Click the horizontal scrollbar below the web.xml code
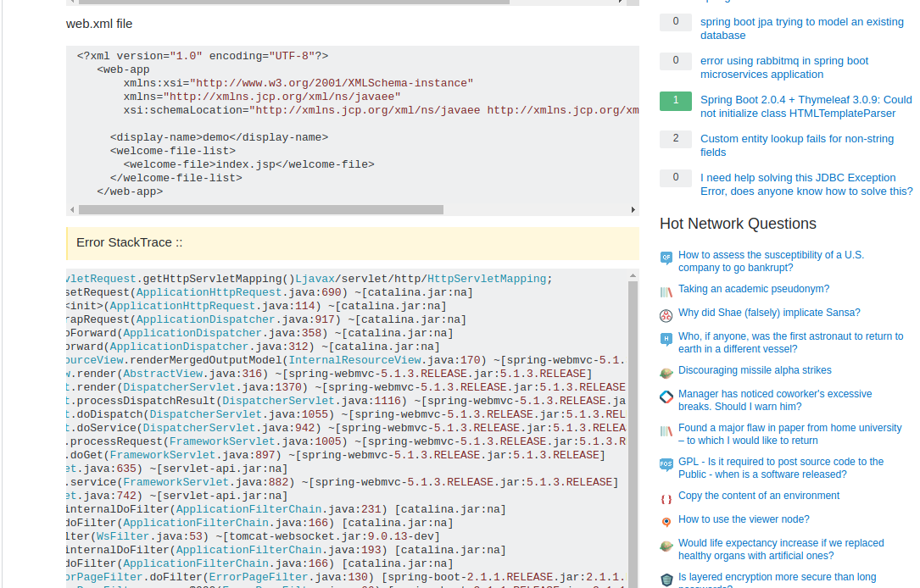This screenshot has height=588, width=920. [x=254, y=208]
